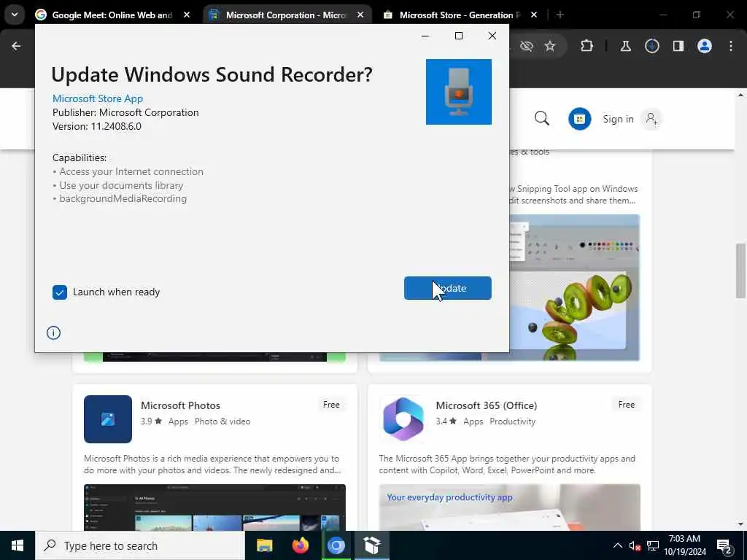Click the Publisher: Microsoft Corporation text
Image resolution: width=747 pixels, height=560 pixels.
(125, 112)
